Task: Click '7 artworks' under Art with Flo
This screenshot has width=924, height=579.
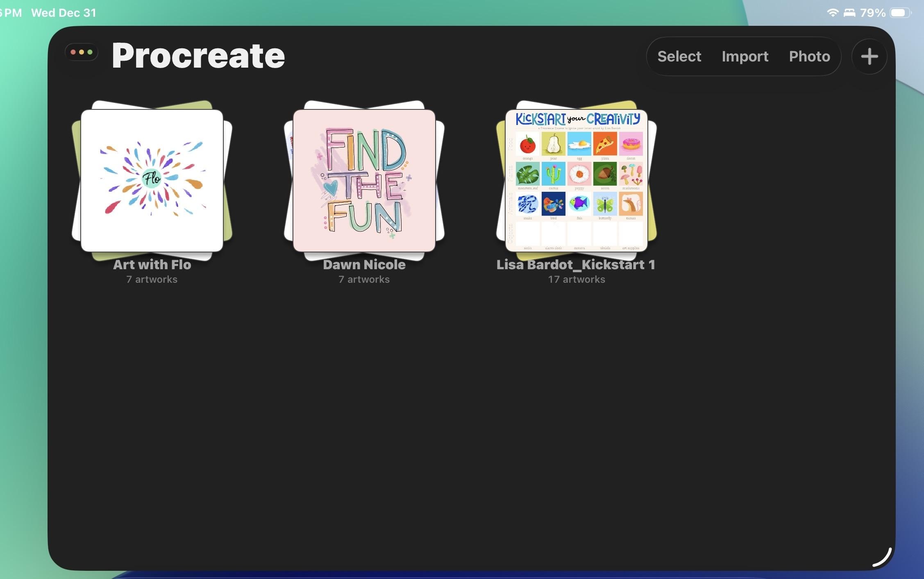Action: [x=152, y=279]
